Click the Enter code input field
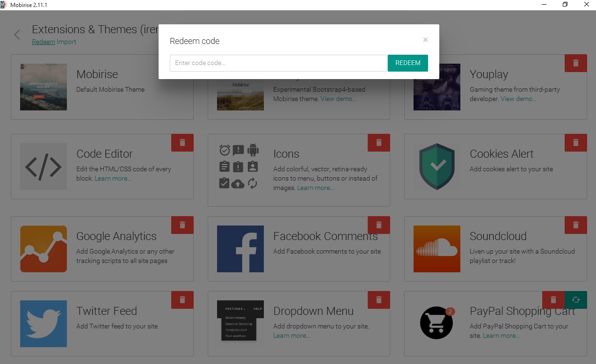596x364 pixels. coord(278,63)
